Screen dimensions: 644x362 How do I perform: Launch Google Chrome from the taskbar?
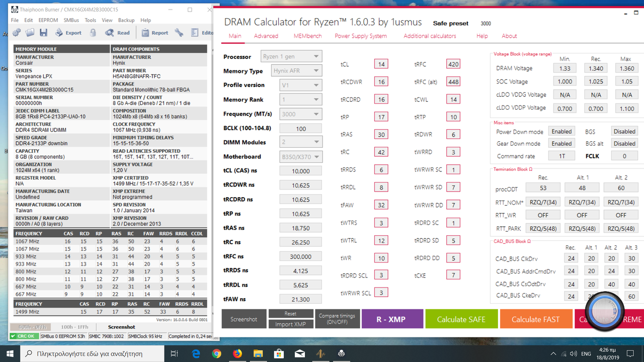coord(216,353)
